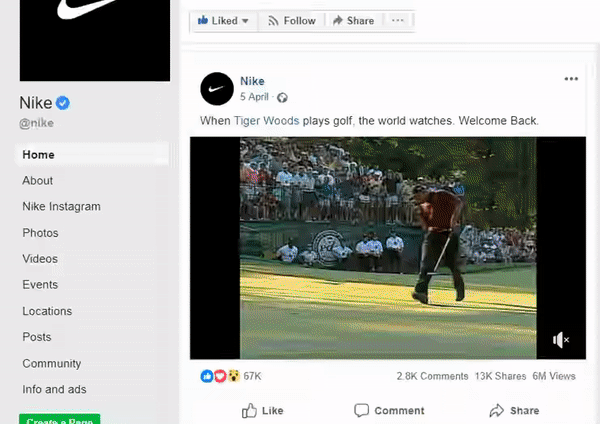The width and height of the screenshot is (600, 424).
Task: Expand the Liked dropdown arrow
Action: [x=245, y=21]
